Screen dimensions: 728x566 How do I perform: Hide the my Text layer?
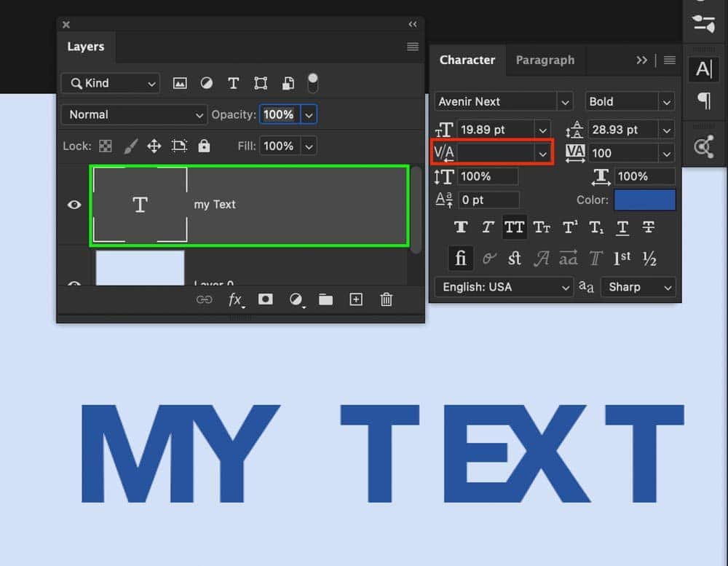(73, 205)
